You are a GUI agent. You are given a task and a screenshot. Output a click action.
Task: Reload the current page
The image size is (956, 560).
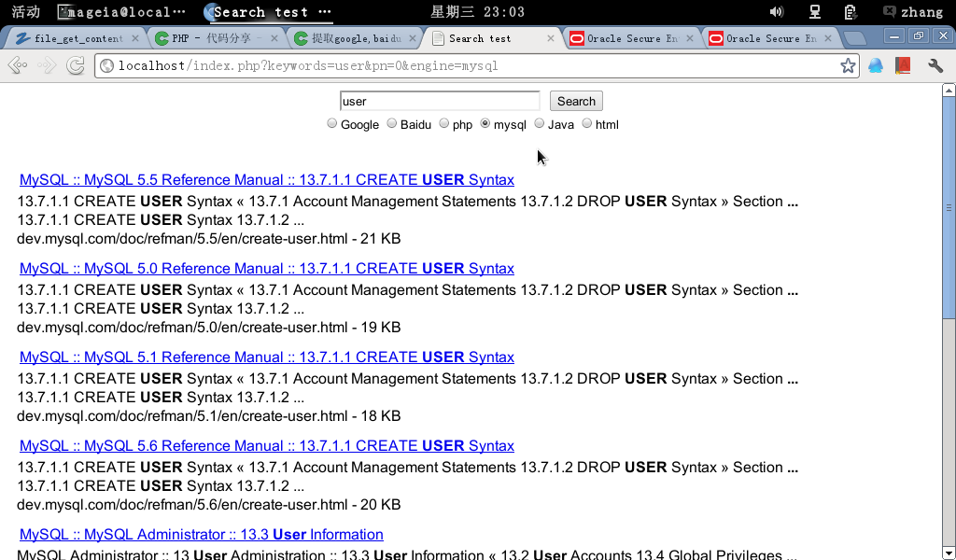76,65
